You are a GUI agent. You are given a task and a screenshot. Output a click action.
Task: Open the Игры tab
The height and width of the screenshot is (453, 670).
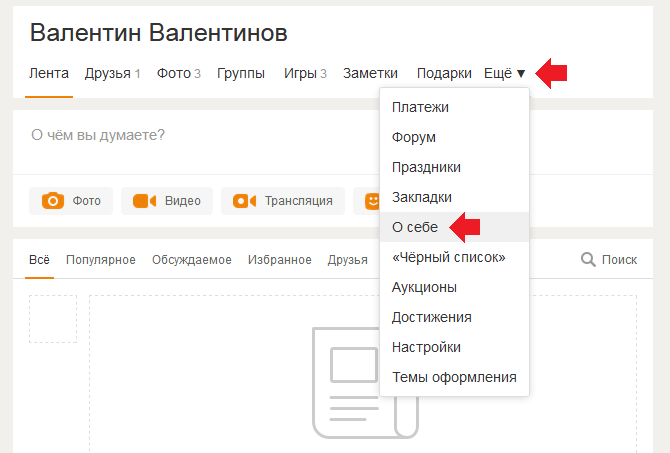point(305,74)
